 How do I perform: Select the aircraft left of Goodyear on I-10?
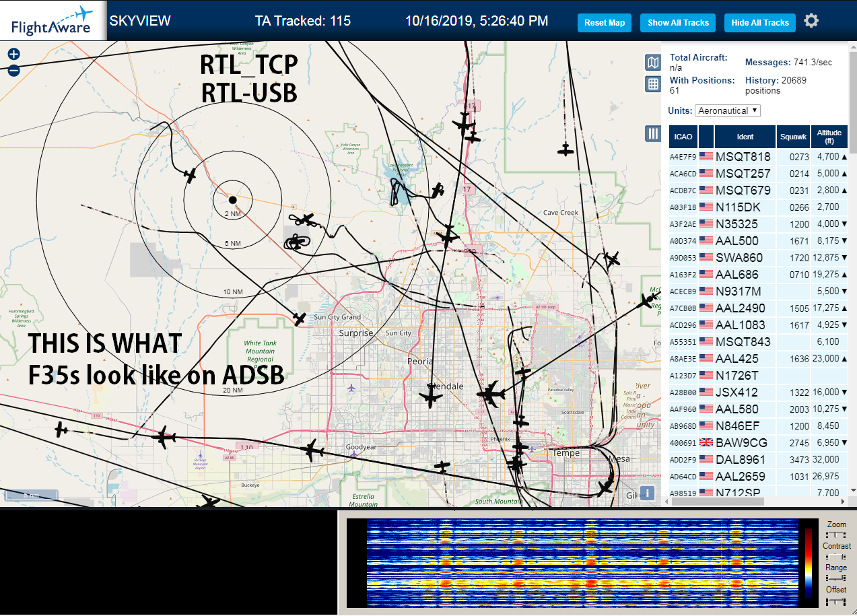(x=163, y=438)
